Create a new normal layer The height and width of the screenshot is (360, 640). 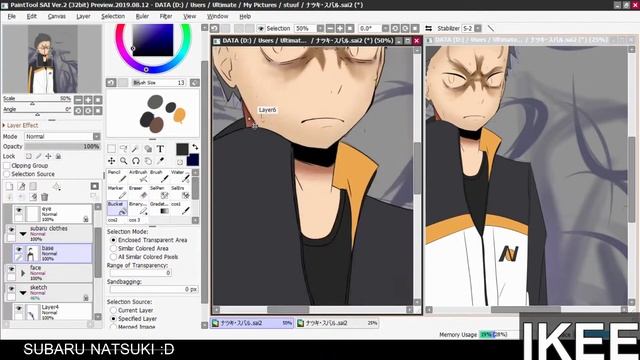[9, 187]
